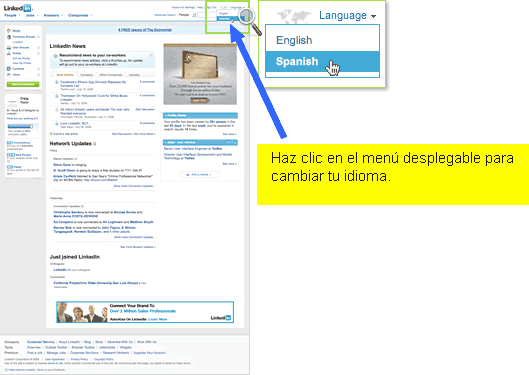Click Learn More in the banner ad
This screenshot has height=375, width=529.
(x=158, y=319)
